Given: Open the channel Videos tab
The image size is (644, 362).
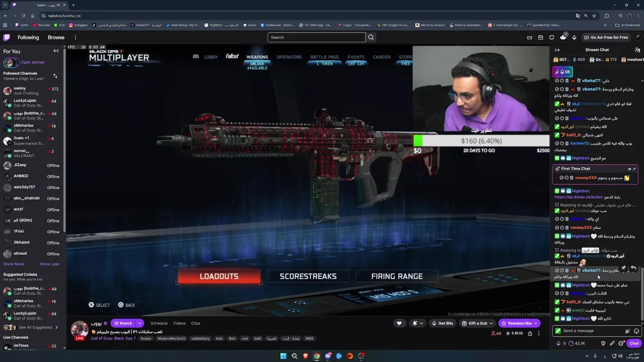Looking at the screenshot, I should 180,323.
